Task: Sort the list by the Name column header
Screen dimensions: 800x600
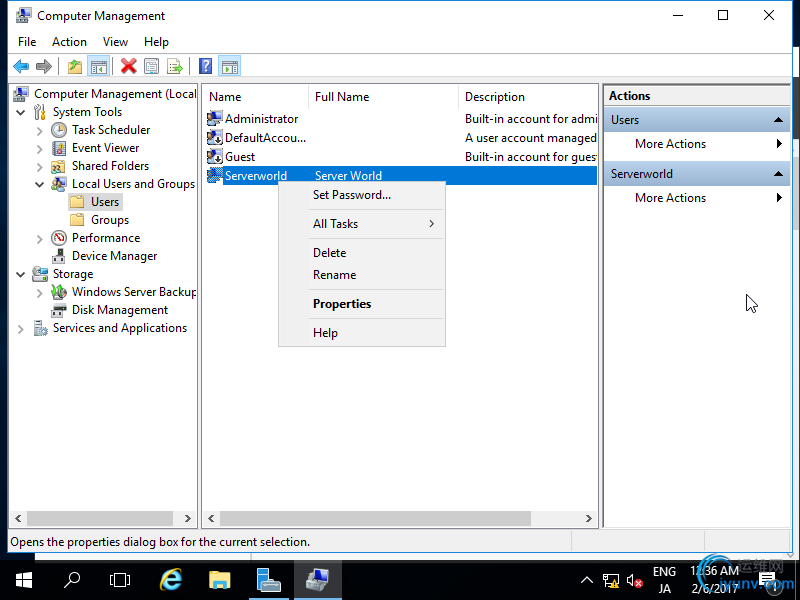Action: pos(256,97)
